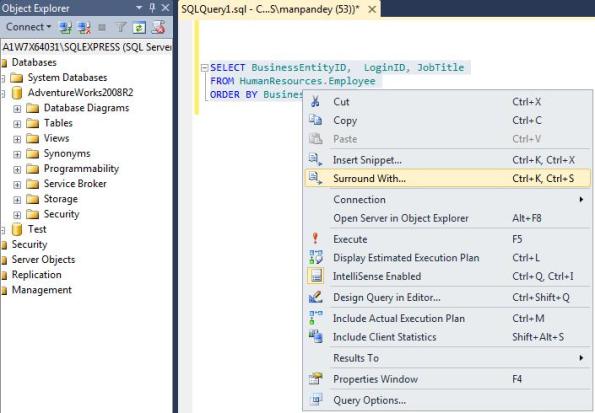Choose Display Estimated Execution Plan entry
Screen dimensions: 595x413
447,258
